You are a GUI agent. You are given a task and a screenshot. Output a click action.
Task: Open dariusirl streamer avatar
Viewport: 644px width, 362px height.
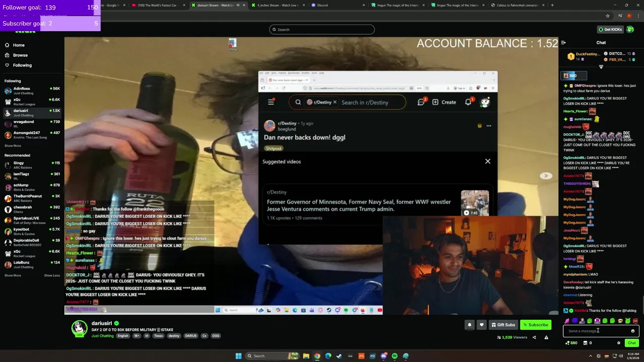click(79, 328)
